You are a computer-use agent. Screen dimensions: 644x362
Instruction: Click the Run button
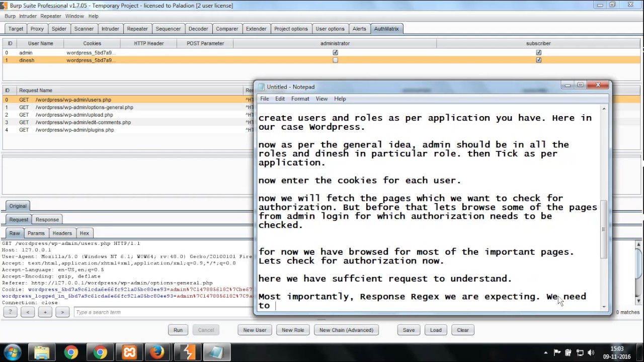178,330
